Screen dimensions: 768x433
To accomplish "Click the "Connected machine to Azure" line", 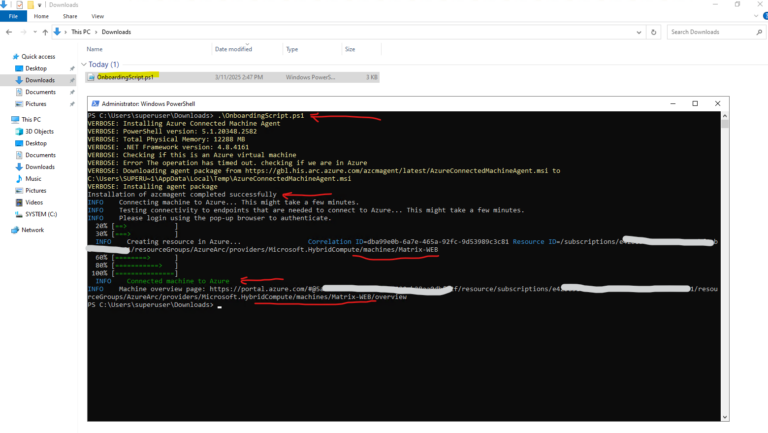I will point(178,281).
